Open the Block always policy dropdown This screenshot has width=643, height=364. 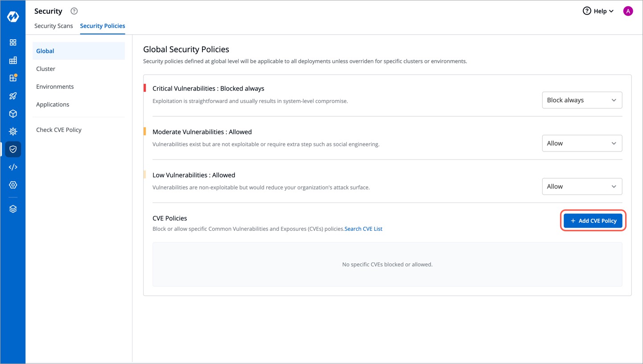point(582,100)
